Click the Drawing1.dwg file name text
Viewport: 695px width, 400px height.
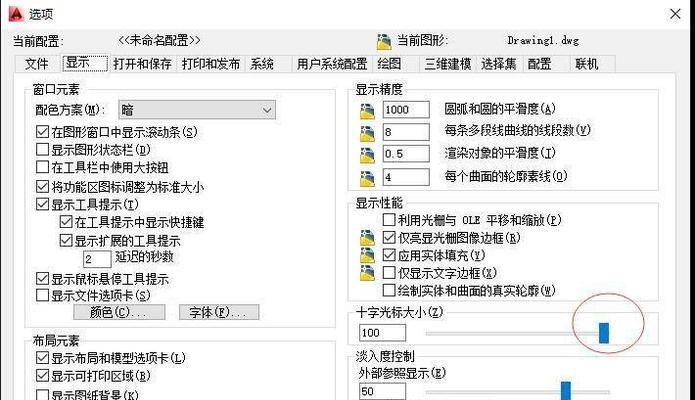pos(543,40)
